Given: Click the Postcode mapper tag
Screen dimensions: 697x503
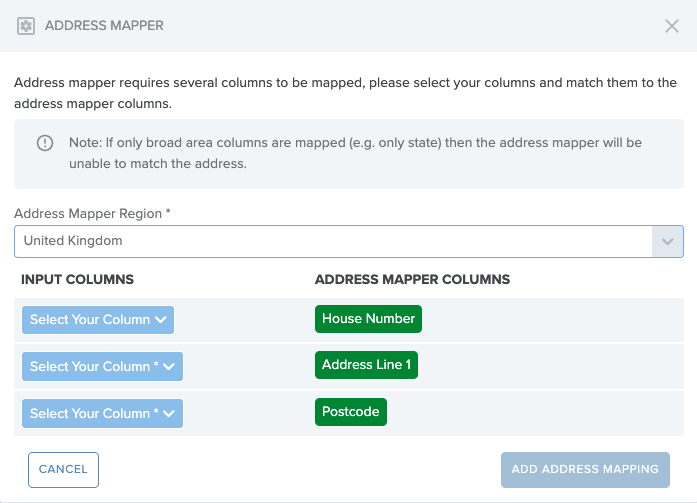Looking at the screenshot, I should (351, 412).
